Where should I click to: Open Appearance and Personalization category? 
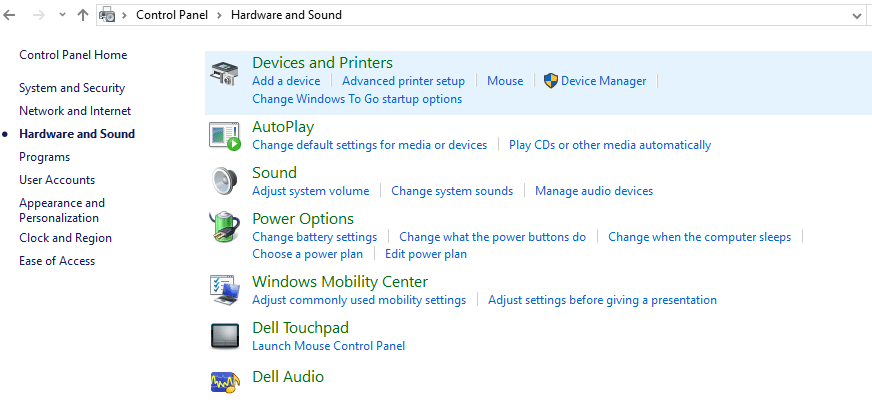click(62, 210)
